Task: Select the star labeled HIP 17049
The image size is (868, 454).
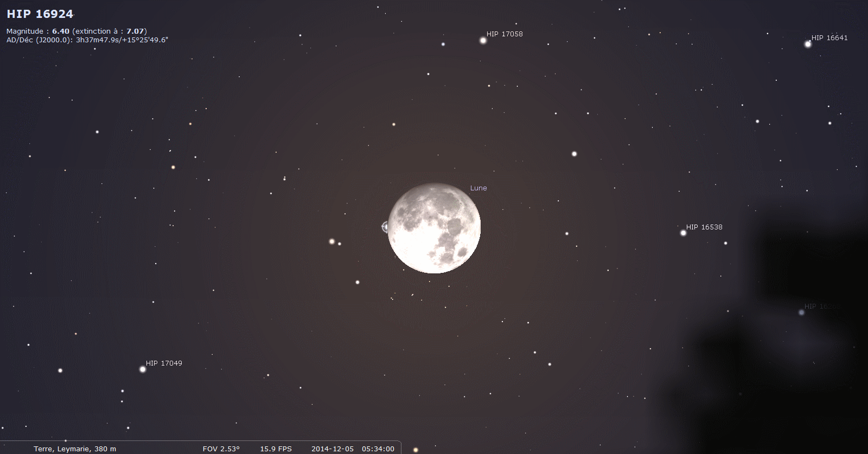Action: pyautogui.click(x=143, y=369)
